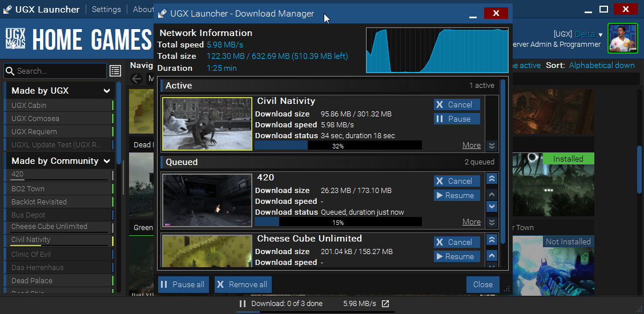Move 420 download down one position
The height and width of the screenshot is (314, 644).
tap(492, 206)
